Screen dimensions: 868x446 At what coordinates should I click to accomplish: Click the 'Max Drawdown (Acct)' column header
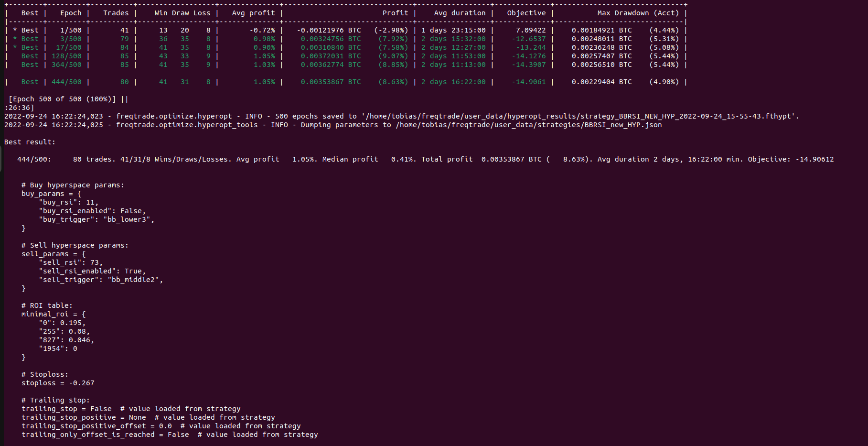638,13
